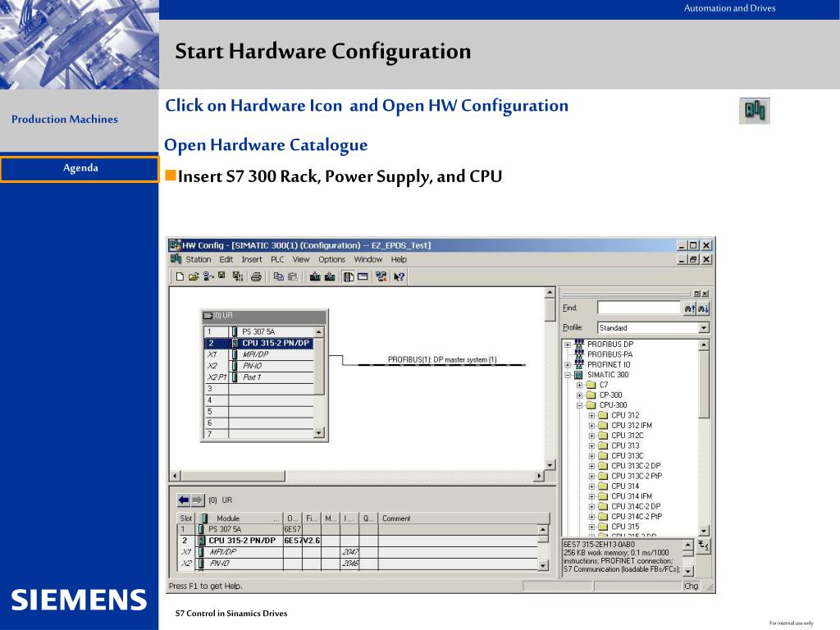The height and width of the screenshot is (630, 840).
Task: Click the Open folder toolbar icon
Action: pyautogui.click(x=194, y=276)
